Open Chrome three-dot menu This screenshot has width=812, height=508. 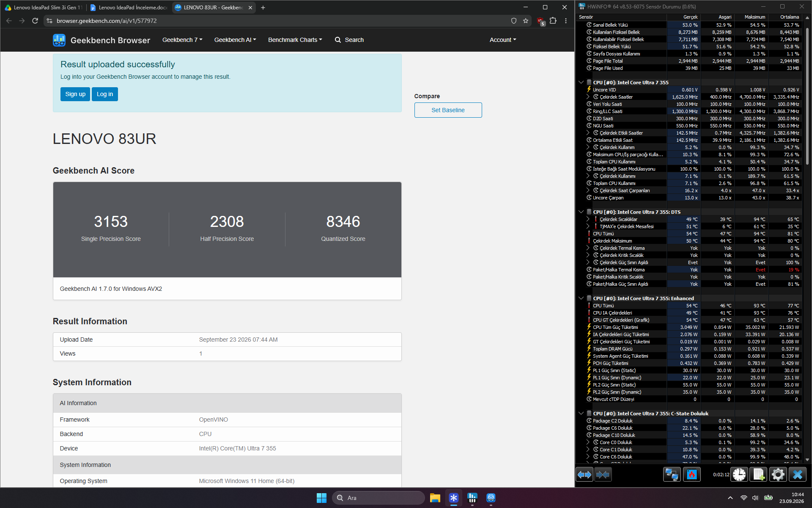coord(566,21)
